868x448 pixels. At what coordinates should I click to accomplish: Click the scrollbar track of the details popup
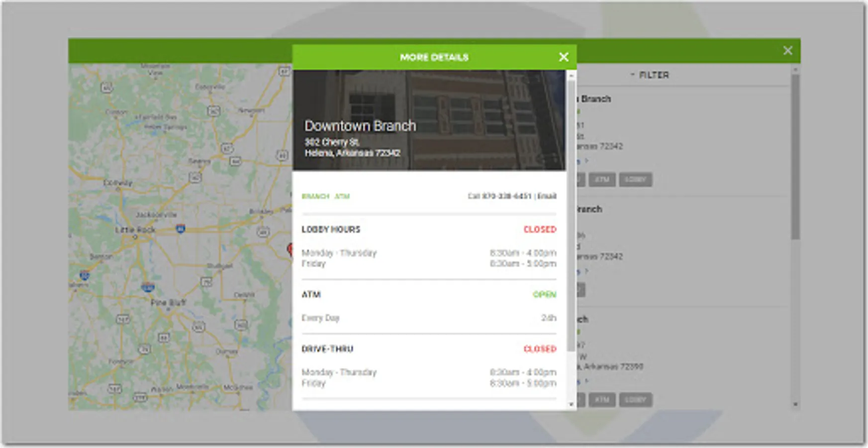pos(571,239)
